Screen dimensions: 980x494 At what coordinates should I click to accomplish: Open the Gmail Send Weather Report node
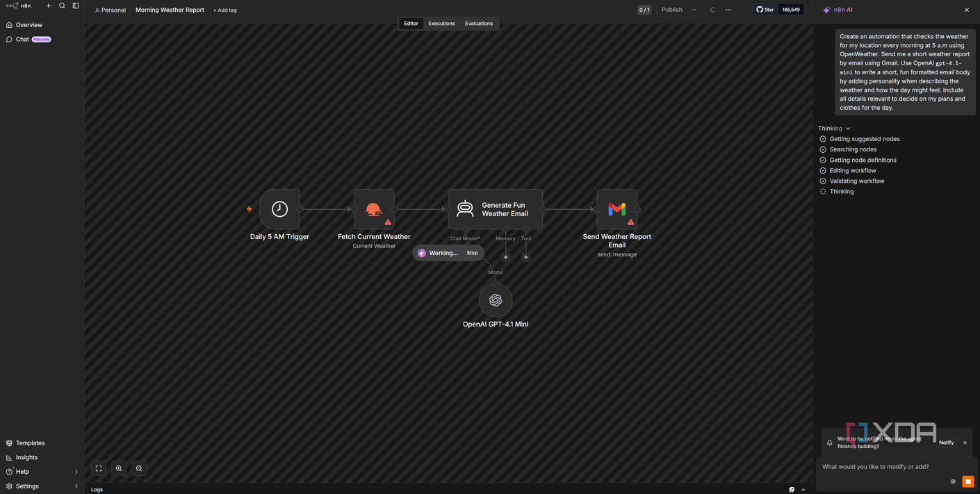tap(617, 209)
